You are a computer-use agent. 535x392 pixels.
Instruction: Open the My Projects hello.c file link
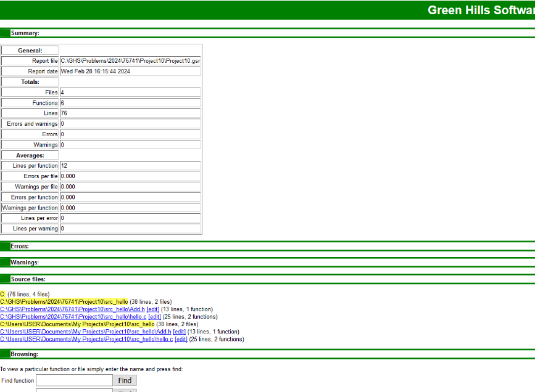click(86, 339)
